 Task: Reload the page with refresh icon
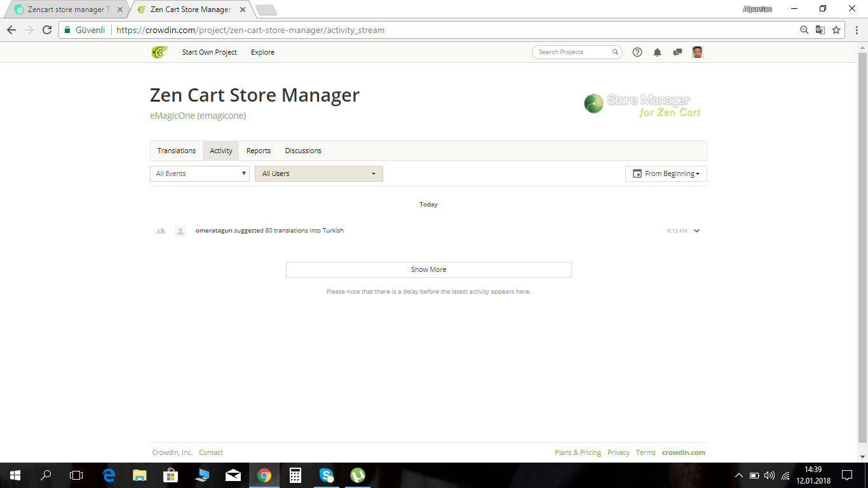click(x=46, y=30)
